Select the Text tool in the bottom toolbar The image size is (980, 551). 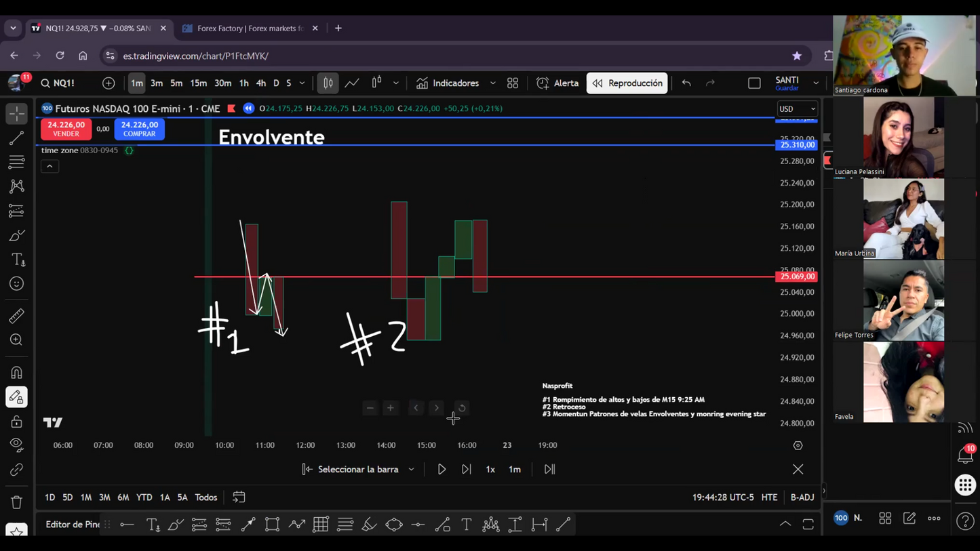466,524
